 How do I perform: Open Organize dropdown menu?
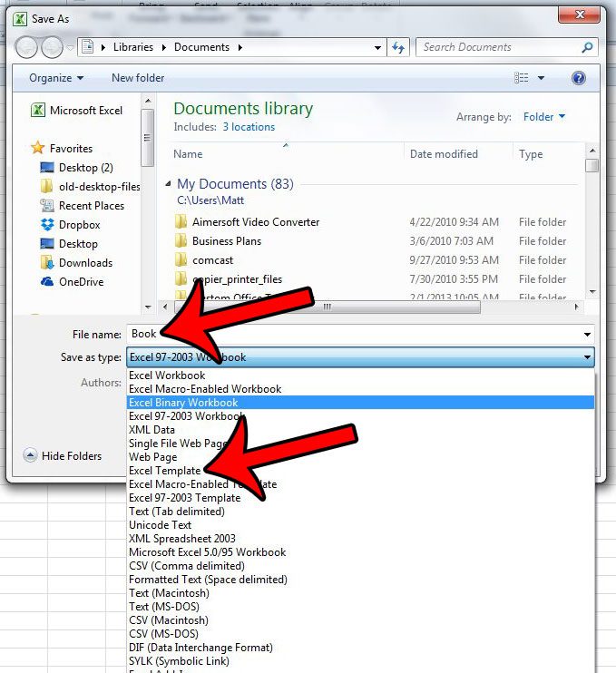pos(55,78)
